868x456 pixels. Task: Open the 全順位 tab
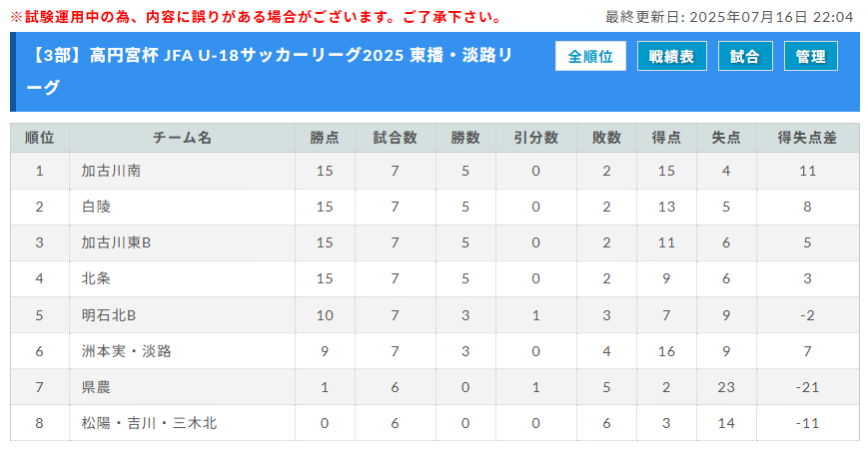(x=590, y=56)
